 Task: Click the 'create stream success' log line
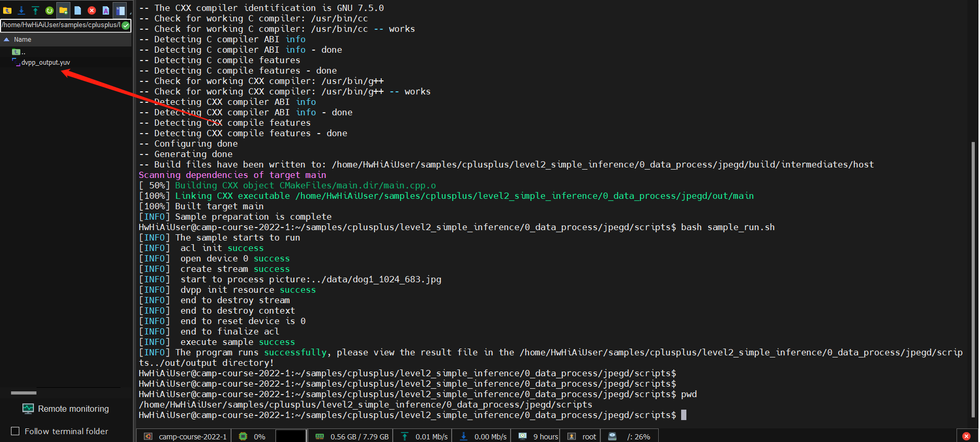pyautogui.click(x=214, y=269)
